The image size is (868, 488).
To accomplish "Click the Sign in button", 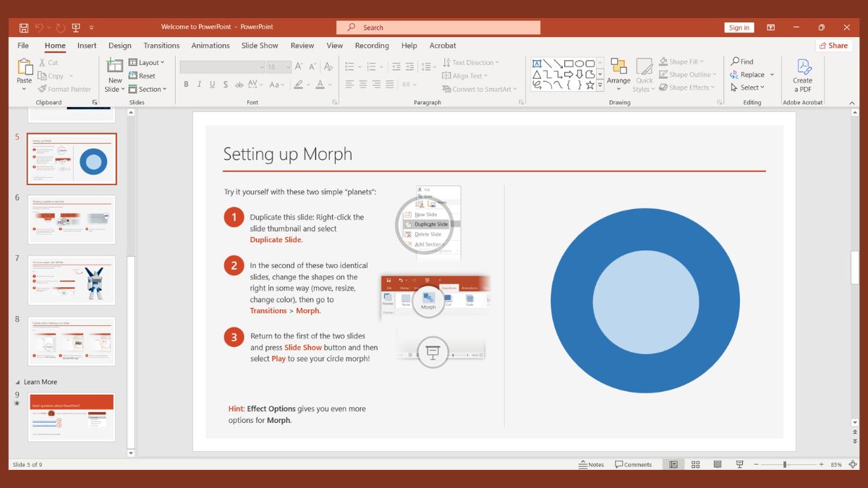I will pos(739,27).
